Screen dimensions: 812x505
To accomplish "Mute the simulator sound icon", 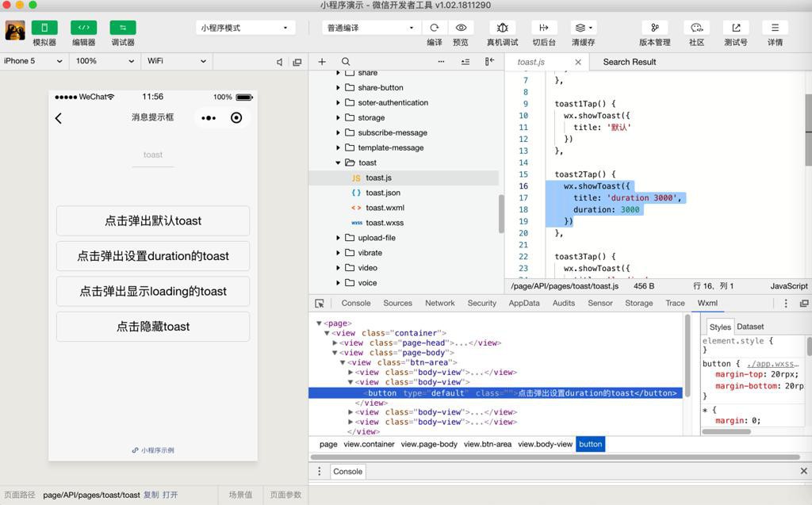I will (x=280, y=62).
